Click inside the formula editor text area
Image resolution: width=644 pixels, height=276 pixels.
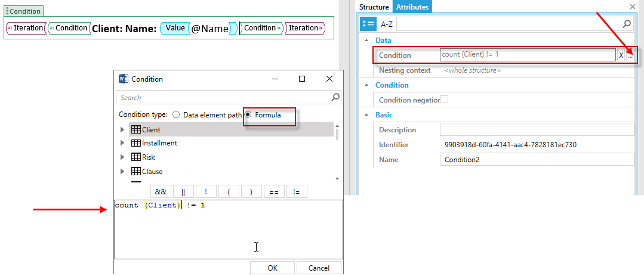[229, 230]
